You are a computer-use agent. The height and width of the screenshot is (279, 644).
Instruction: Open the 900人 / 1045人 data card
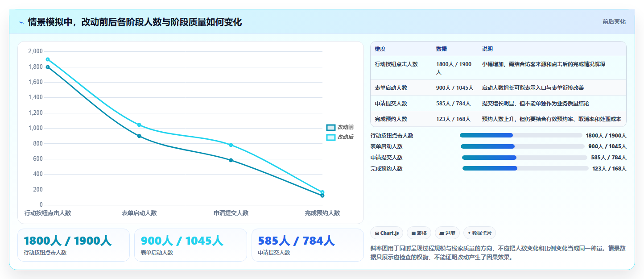[x=190, y=245]
